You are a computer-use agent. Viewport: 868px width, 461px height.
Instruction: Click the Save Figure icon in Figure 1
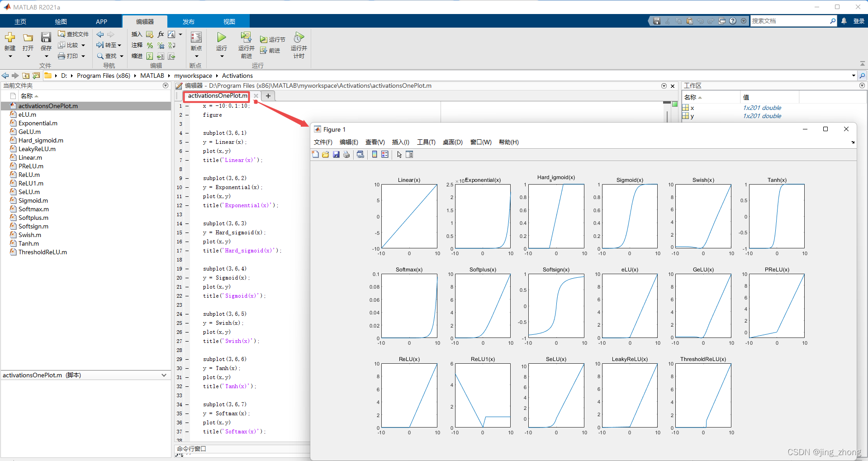click(x=336, y=154)
